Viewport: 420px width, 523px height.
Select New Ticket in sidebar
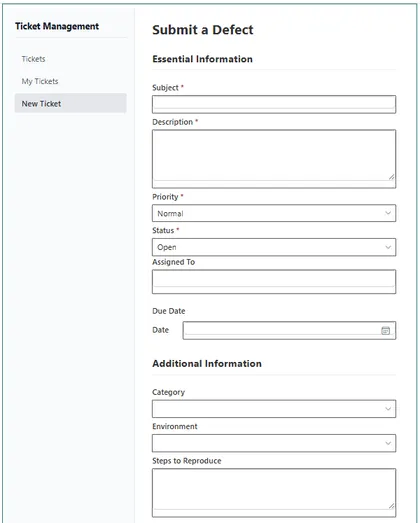click(70, 103)
